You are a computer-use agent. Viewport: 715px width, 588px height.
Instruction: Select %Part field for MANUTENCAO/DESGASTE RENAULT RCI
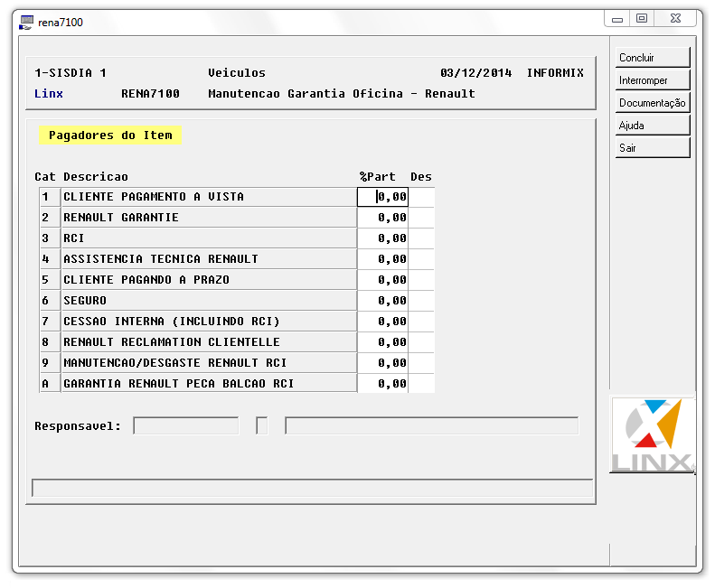coord(382,363)
